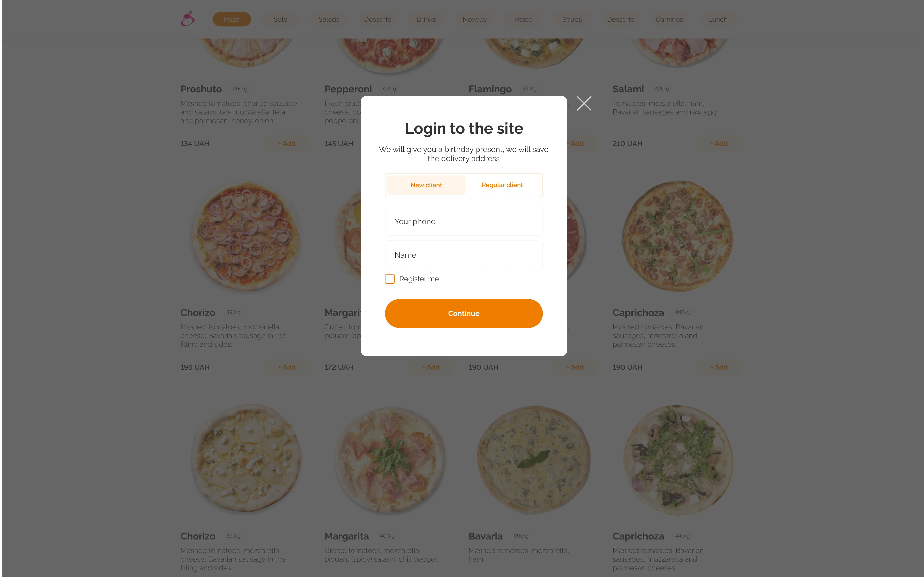
Task: Switch to Regular client tab
Action: coord(502,185)
